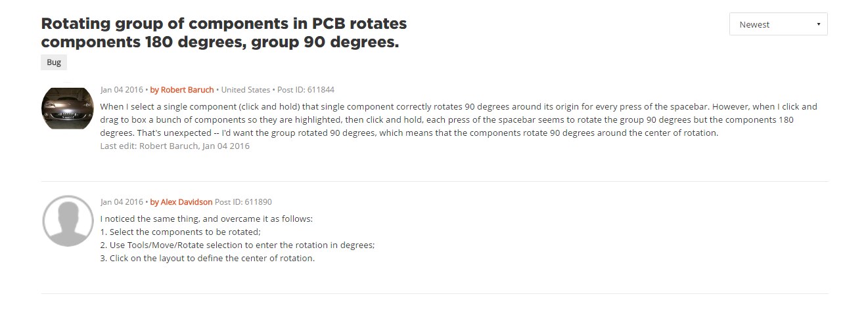This screenshot has height=315, width=868.
Task: Click the 'I noticed the same thing' line
Action: coord(206,219)
